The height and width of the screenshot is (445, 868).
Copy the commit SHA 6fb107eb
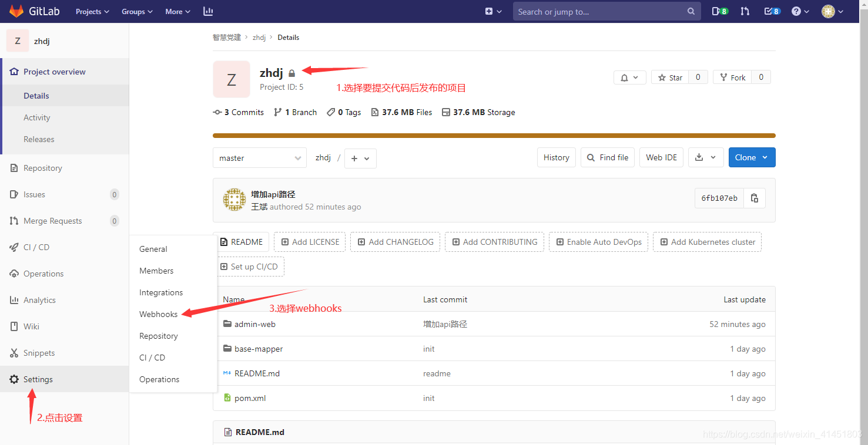tap(755, 198)
